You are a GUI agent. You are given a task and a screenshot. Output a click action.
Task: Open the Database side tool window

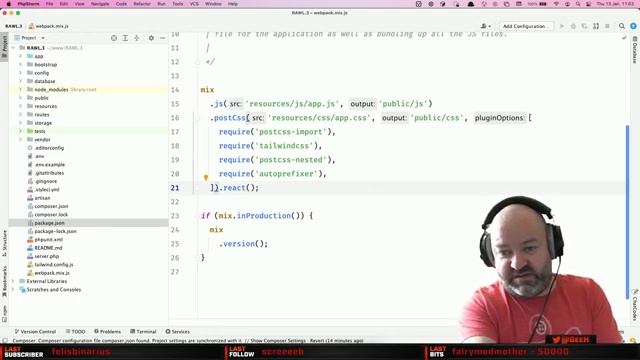pos(635,50)
